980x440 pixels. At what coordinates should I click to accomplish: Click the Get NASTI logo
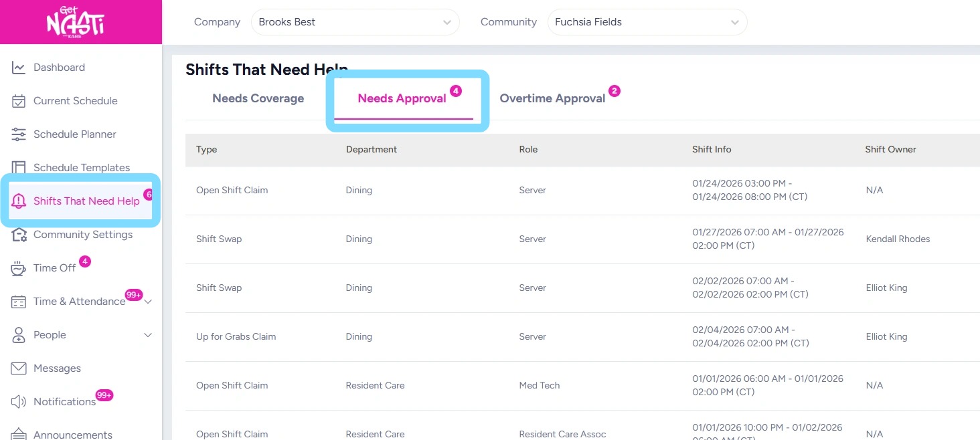(x=75, y=23)
